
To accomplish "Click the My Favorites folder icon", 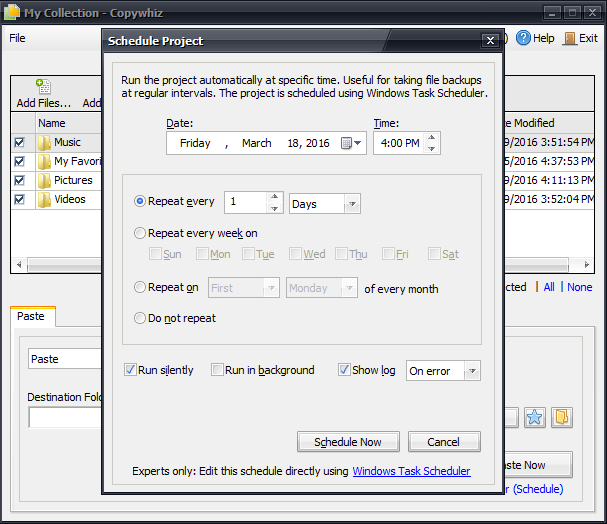I will [44, 161].
